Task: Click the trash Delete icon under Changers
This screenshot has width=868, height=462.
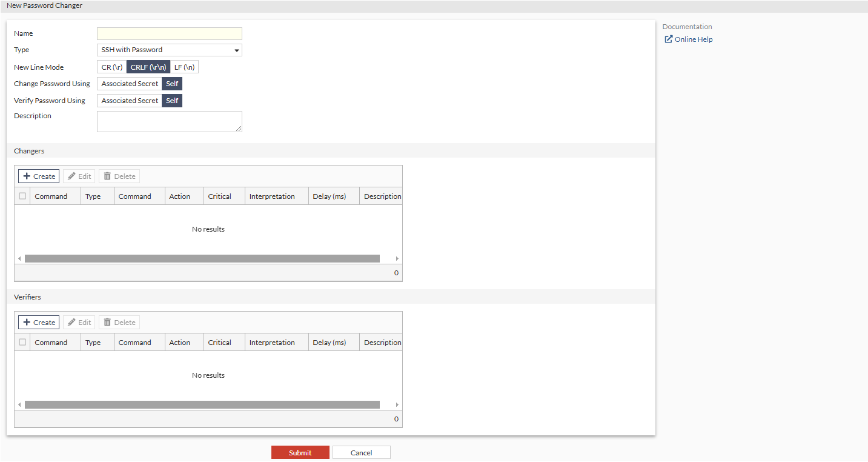Action: point(108,176)
